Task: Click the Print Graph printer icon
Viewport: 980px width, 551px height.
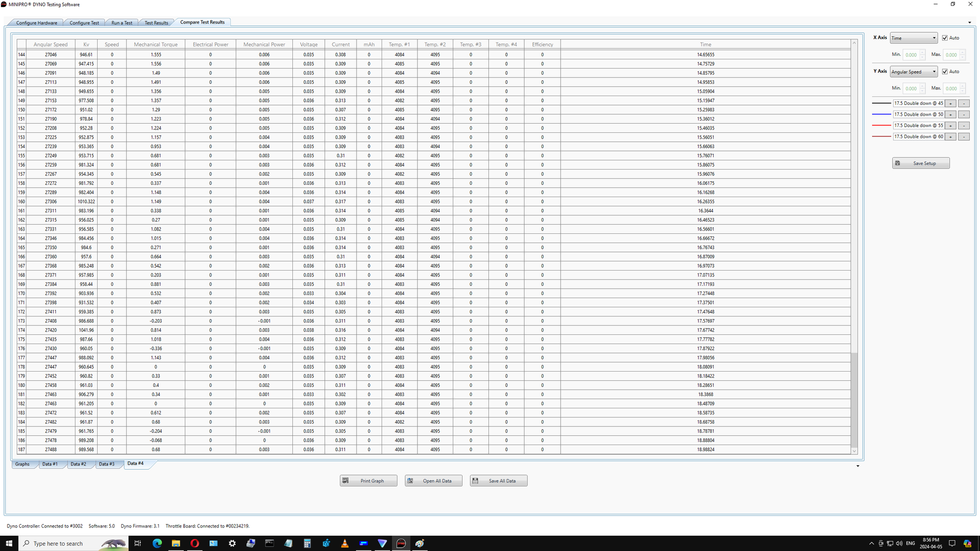Action: (x=346, y=480)
